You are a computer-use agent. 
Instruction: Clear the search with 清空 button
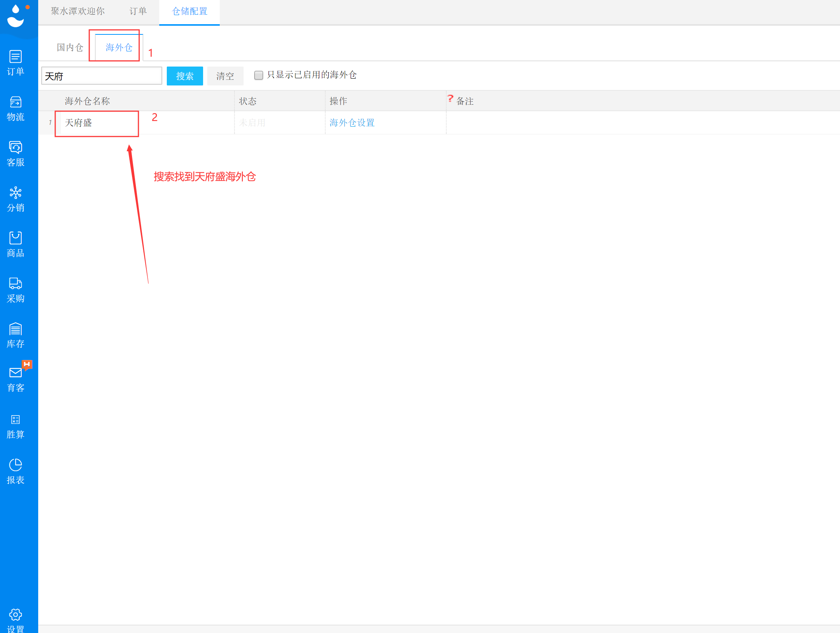225,76
